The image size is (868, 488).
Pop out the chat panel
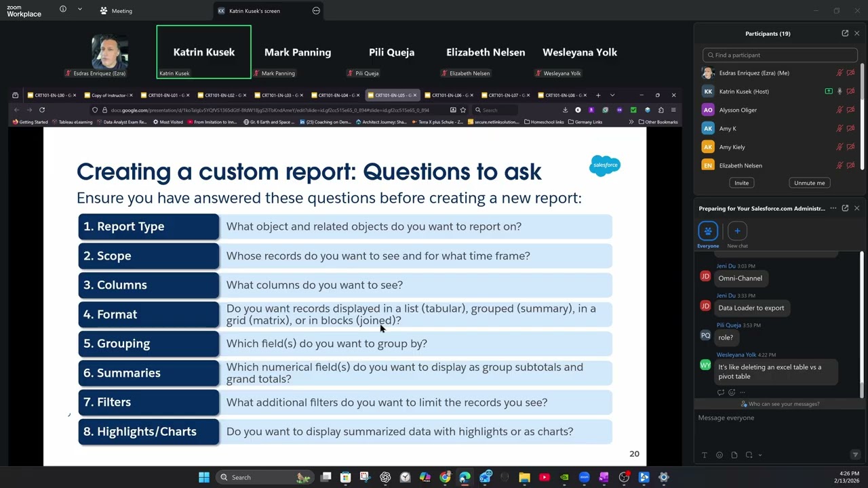845,208
